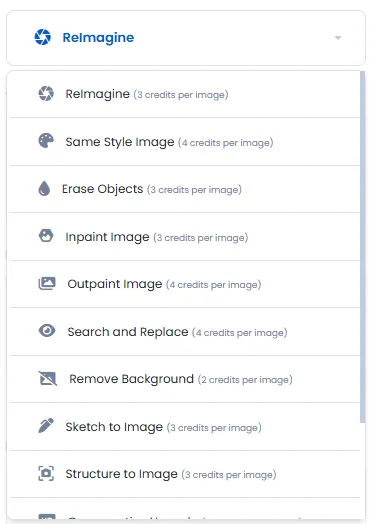
Task: Select Sketch to Image option
Action: tap(186, 427)
